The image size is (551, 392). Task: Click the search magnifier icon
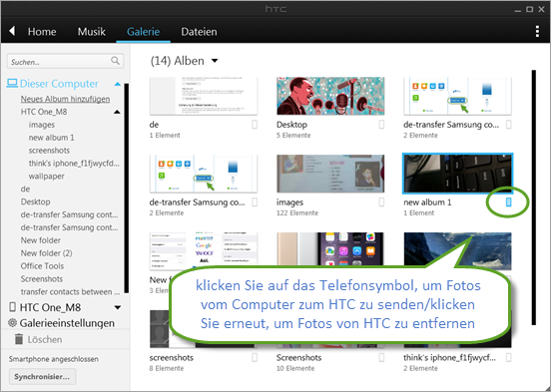coord(115,61)
